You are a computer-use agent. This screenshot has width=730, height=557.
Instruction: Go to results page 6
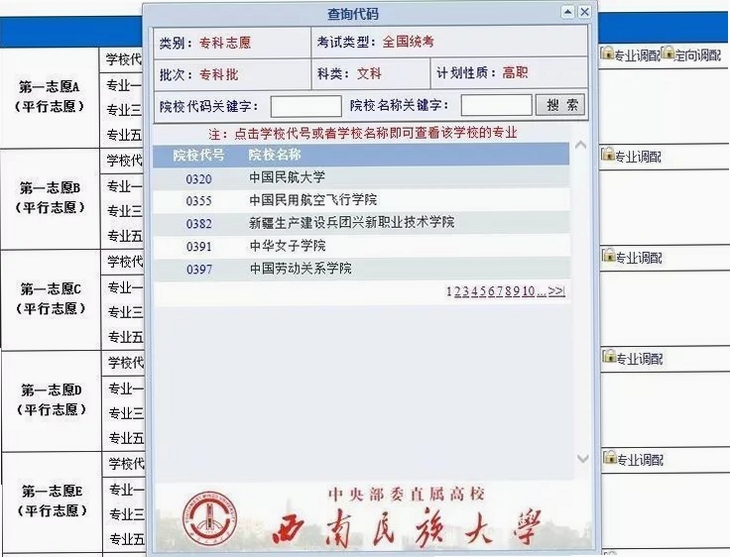491,292
